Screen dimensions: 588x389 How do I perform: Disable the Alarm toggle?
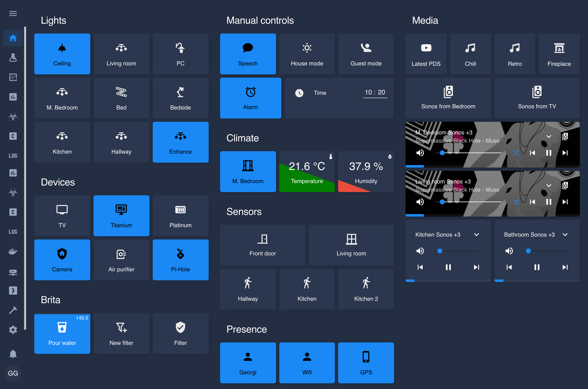pyautogui.click(x=250, y=98)
